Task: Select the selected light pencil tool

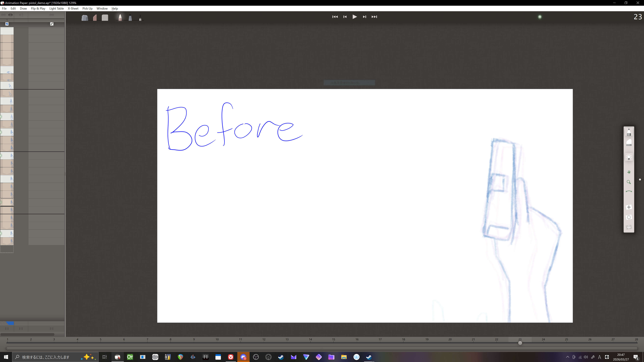Action: click(x=120, y=17)
